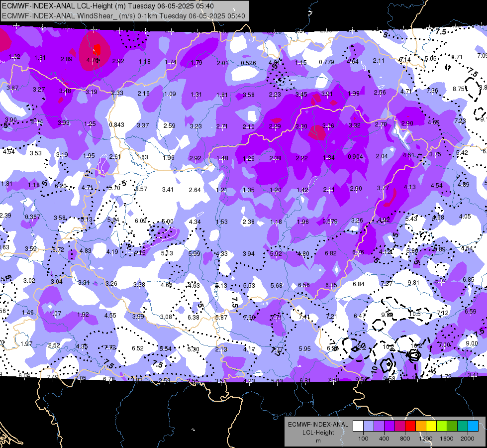Screen dimensions: 487x448
Task: Click the wind shear value 6.20
Action: (61, 186)
